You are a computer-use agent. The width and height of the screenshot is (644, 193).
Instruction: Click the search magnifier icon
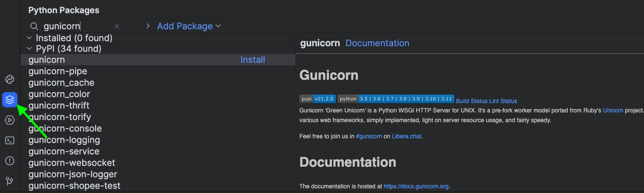pos(34,26)
